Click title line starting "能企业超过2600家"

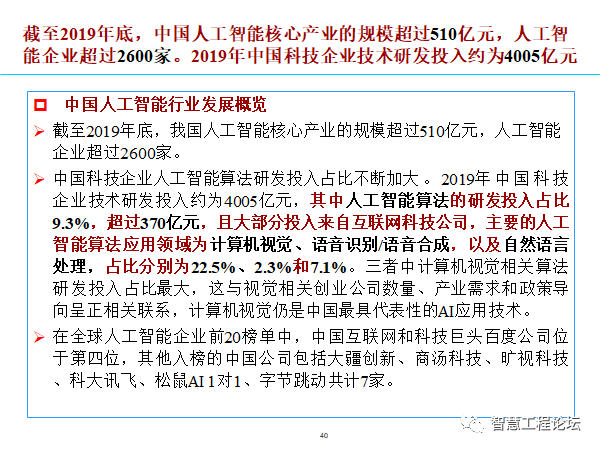[x=300, y=56]
